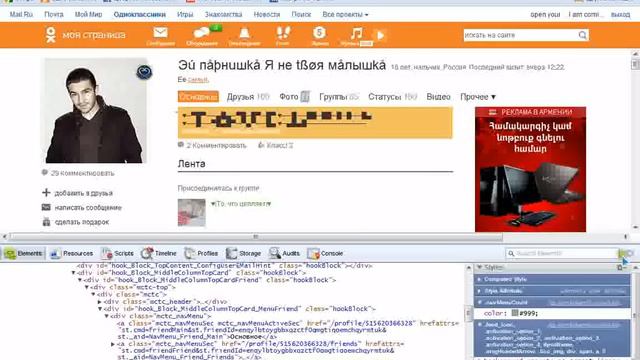Select the 'Фото' profile tab
This screenshot has width=640, height=360.
tap(289, 97)
